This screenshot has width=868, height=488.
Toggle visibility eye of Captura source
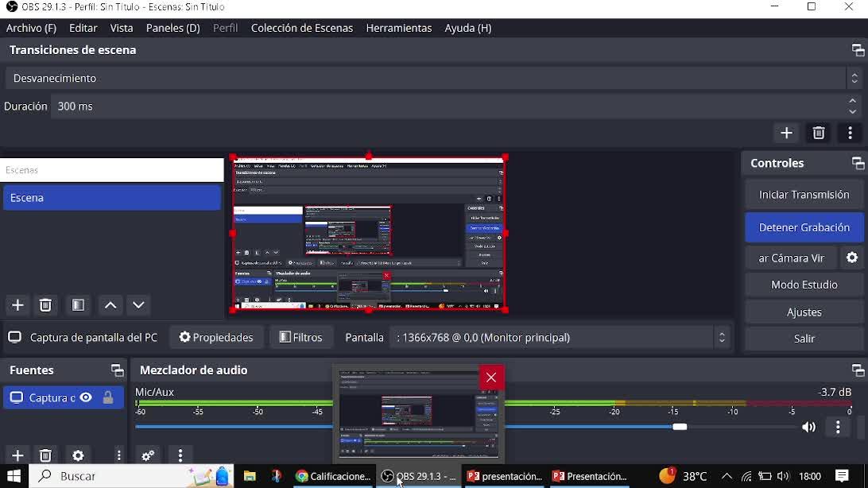[86, 398]
